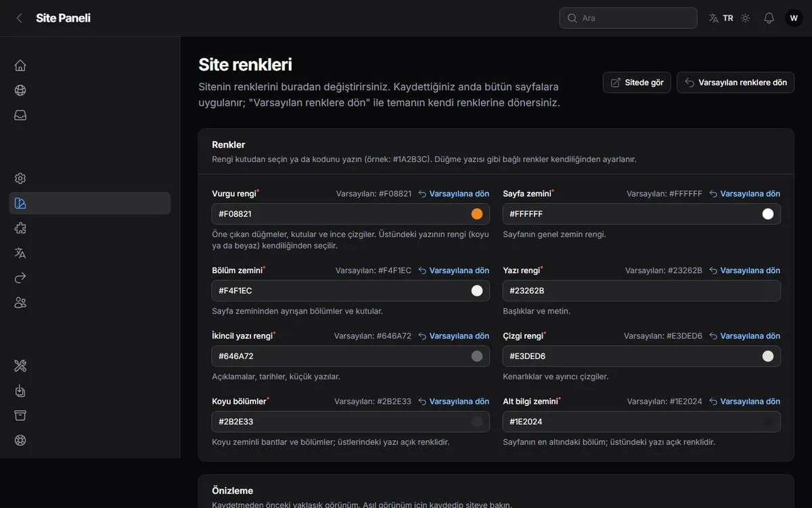Image resolution: width=812 pixels, height=508 pixels.
Task: Open the white Sayfa zemini color swatch
Action: pyautogui.click(x=768, y=214)
